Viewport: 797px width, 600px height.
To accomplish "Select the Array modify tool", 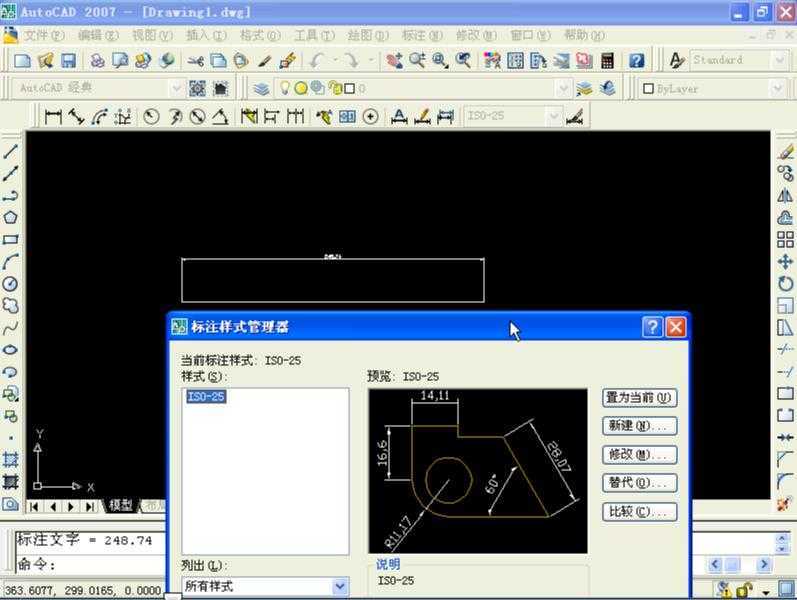I will click(x=785, y=239).
